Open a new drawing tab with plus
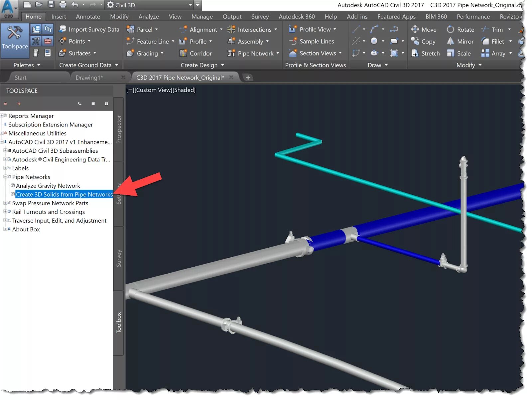 (x=248, y=78)
